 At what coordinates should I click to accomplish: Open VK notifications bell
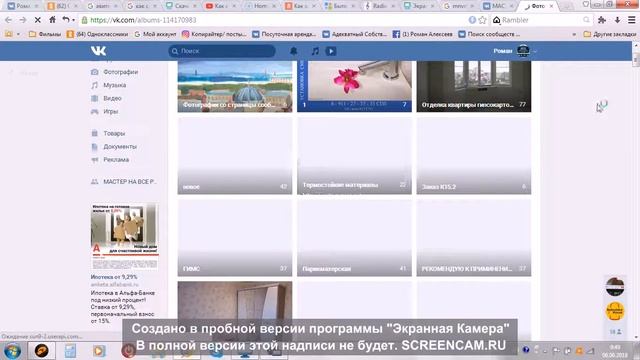[293, 51]
